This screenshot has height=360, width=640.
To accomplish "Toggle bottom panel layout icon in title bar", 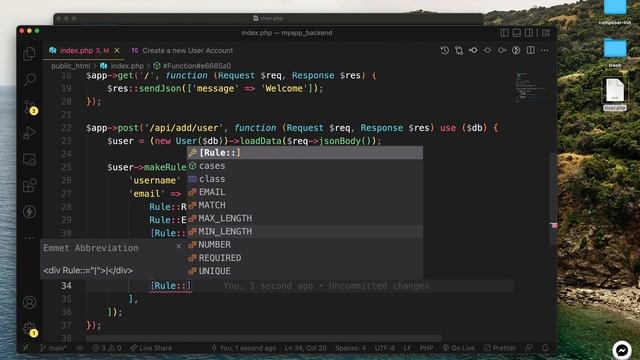I will [x=517, y=33].
